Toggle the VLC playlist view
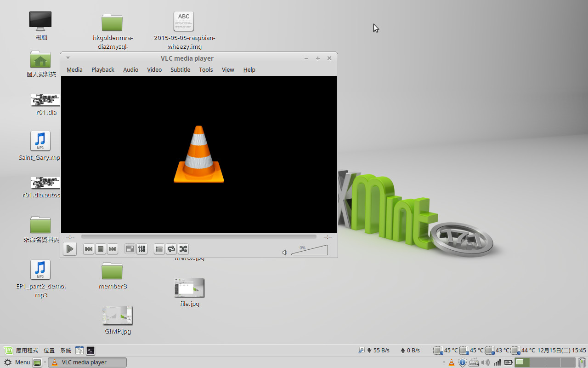 [x=159, y=249]
